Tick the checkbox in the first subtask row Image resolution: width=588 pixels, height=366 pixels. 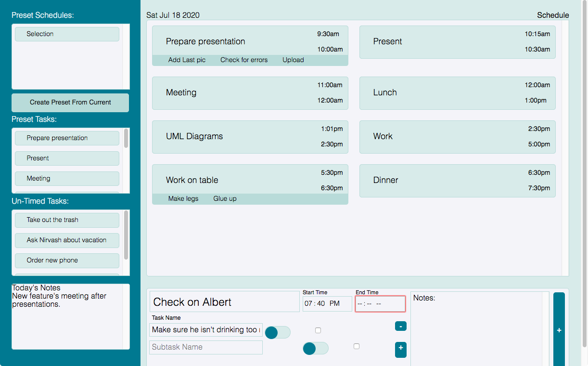(x=318, y=330)
